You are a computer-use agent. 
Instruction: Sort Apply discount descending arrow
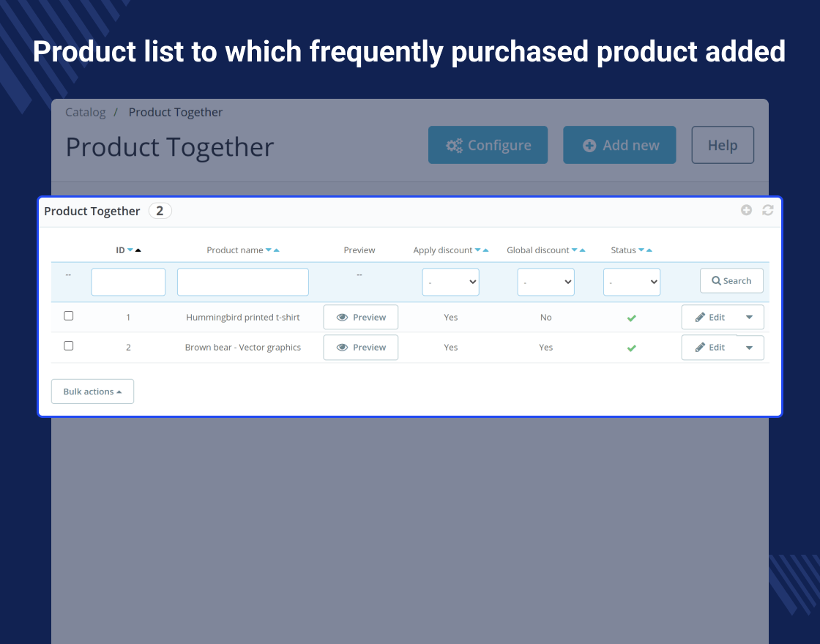(477, 250)
